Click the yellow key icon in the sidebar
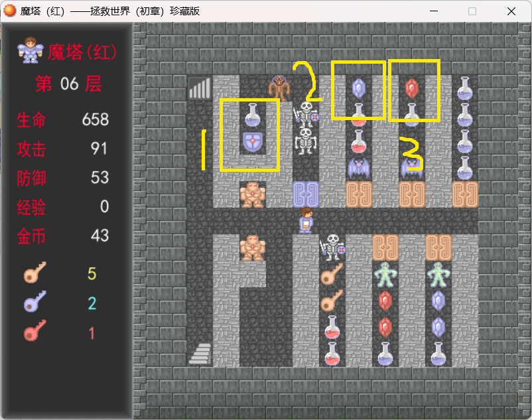Screen dimensions: 532x420 pos(35,273)
